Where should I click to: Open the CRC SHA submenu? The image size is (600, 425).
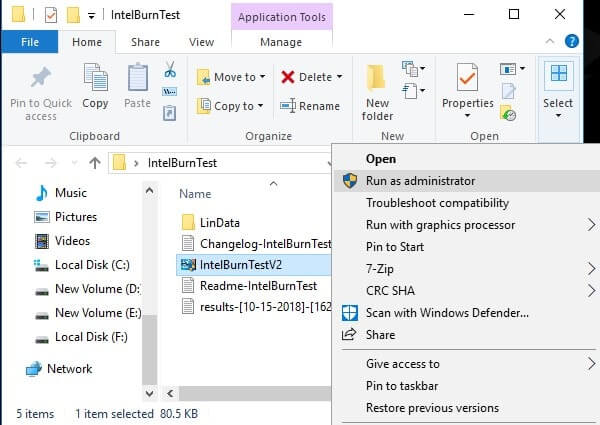[x=467, y=291]
